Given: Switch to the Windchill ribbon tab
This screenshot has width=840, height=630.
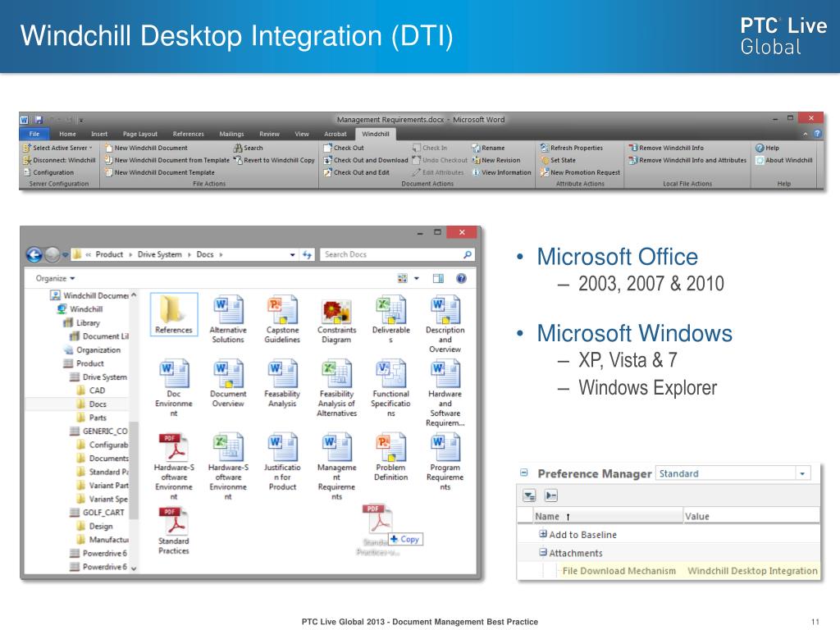Looking at the screenshot, I should click(375, 134).
